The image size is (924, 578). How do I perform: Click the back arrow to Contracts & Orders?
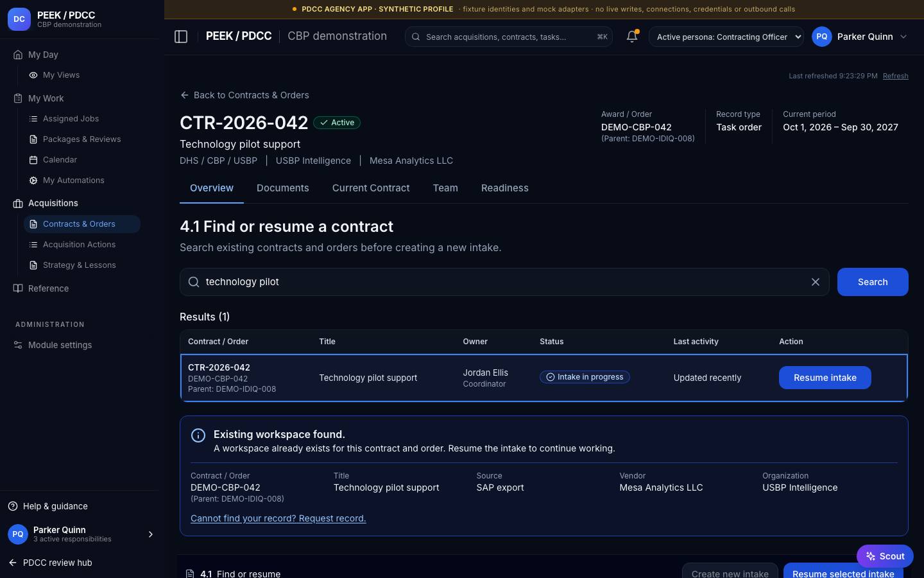(x=185, y=95)
